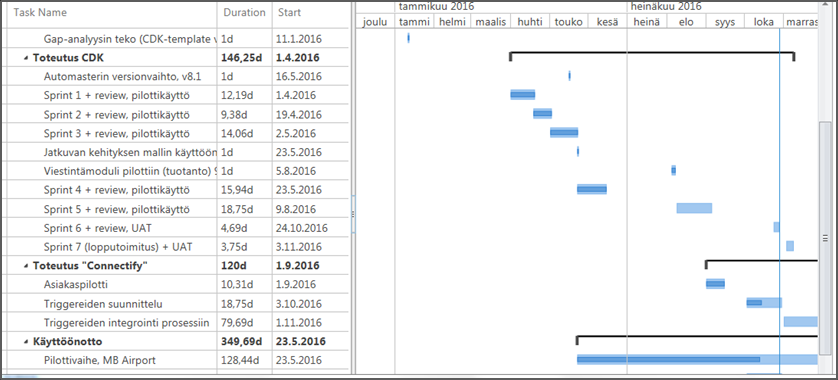Select Sprint 3 + review task name
Image resolution: width=838 pixels, height=380 pixels.
click(117, 134)
